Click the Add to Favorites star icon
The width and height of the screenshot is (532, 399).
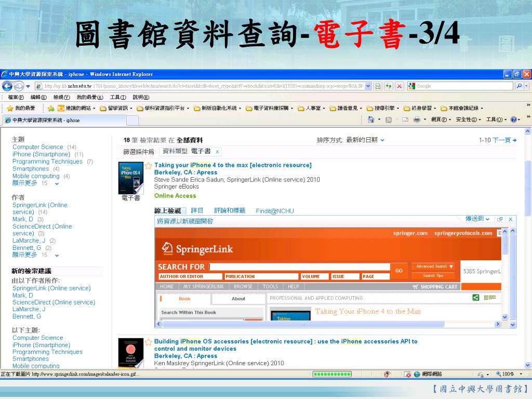click(x=51, y=108)
